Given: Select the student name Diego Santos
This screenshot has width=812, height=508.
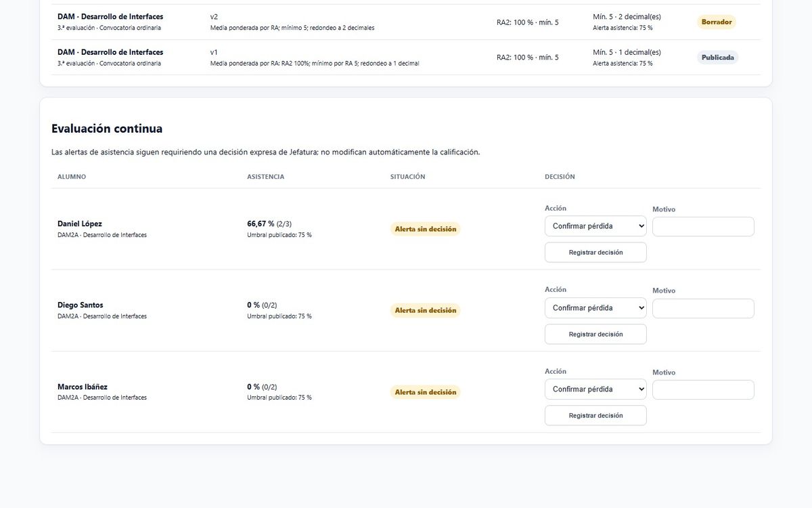Looking at the screenshot, I should tap(81, 305).
